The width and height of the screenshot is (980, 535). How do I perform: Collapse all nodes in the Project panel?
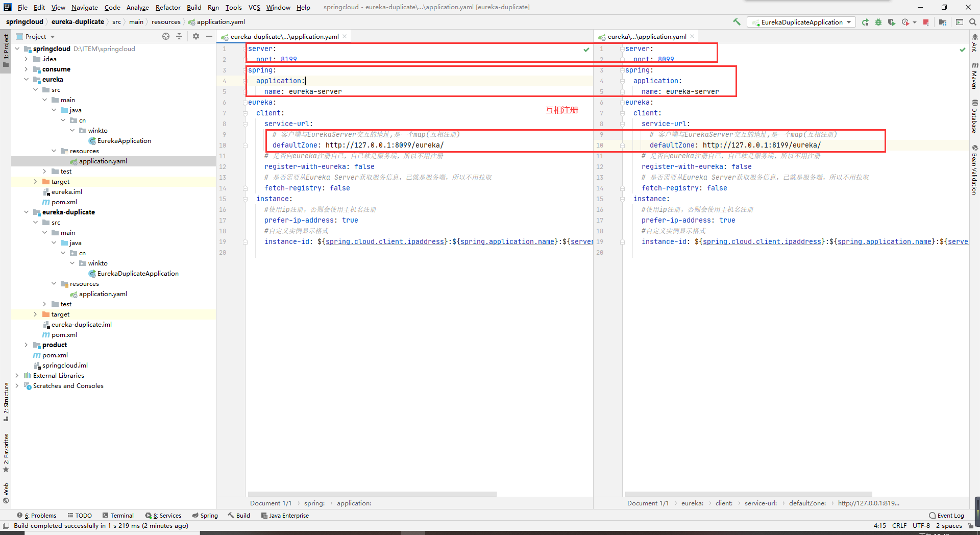point(179,36)
